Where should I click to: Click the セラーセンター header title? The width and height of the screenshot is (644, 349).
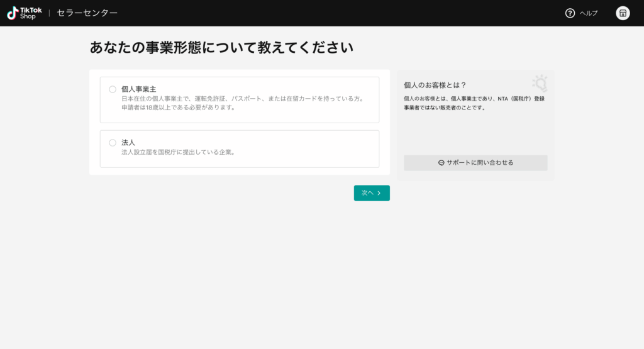[x=87, y=13]
